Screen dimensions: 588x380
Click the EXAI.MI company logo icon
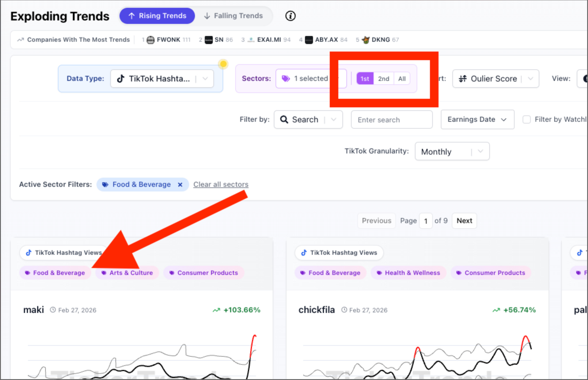[x=251, y=40]
